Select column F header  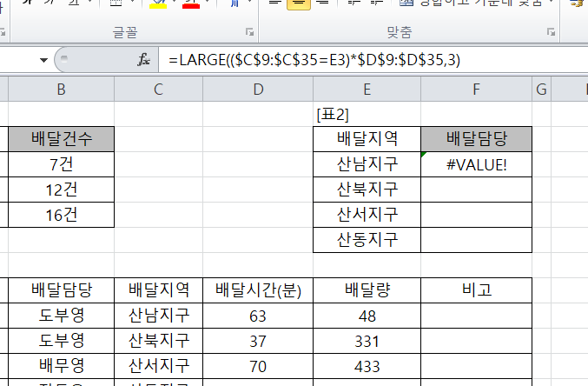click(x=476, y=89)
